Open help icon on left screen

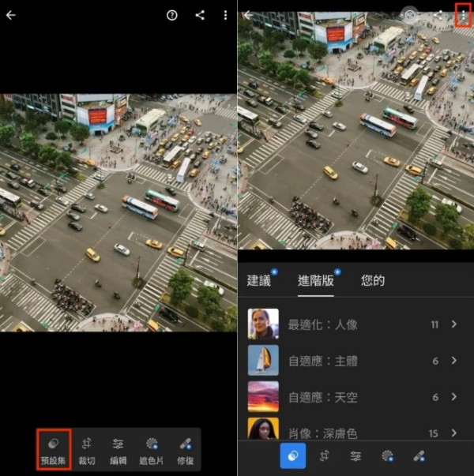click(172, 15)
